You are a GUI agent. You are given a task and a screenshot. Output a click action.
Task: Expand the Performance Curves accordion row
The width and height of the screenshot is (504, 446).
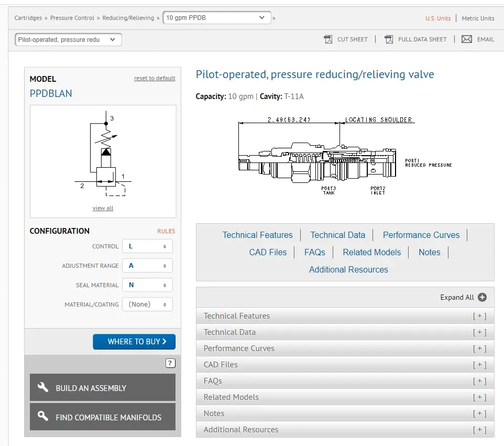pos(345,349)
